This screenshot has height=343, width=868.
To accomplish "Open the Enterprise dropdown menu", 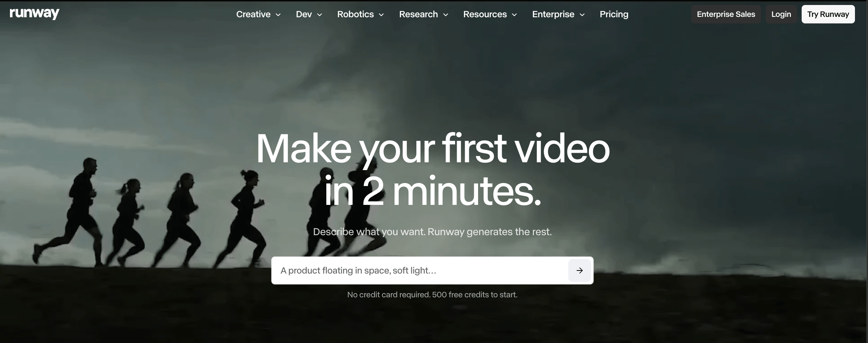I will [x=558, y=14].
